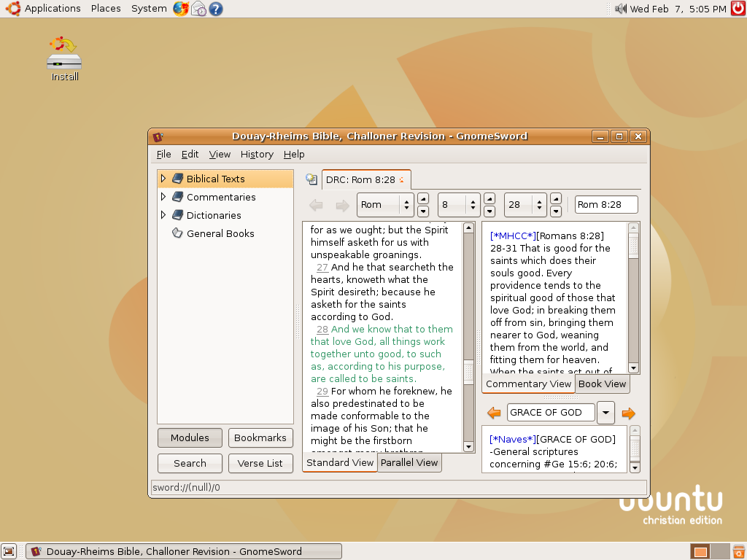
Task: Open the Help icon in top panel
Action: tap(216, 9)
